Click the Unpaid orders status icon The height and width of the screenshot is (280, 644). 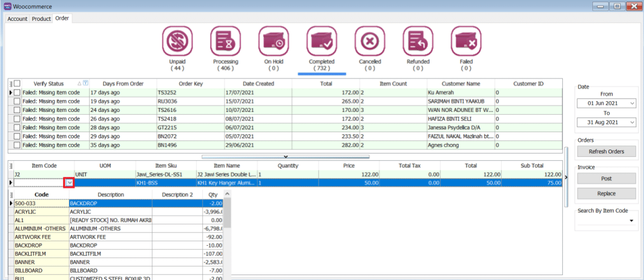point(177,41)
